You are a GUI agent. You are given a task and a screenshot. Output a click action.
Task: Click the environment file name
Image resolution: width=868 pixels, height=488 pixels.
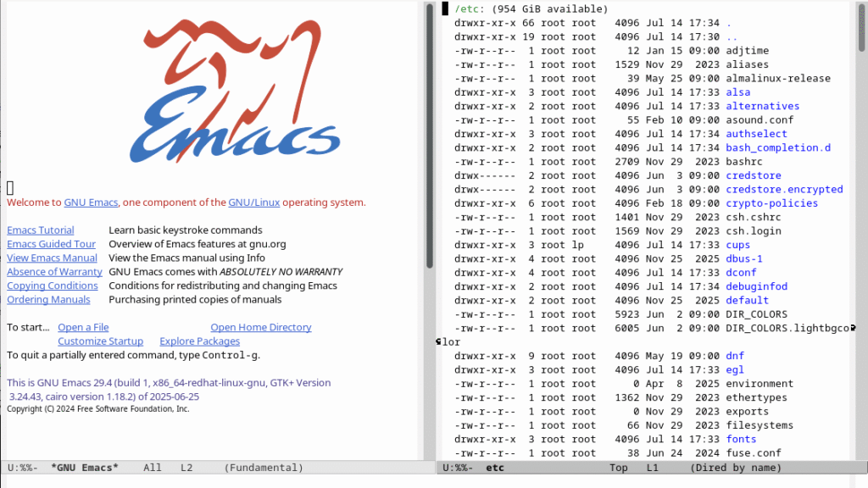(759, 383)
